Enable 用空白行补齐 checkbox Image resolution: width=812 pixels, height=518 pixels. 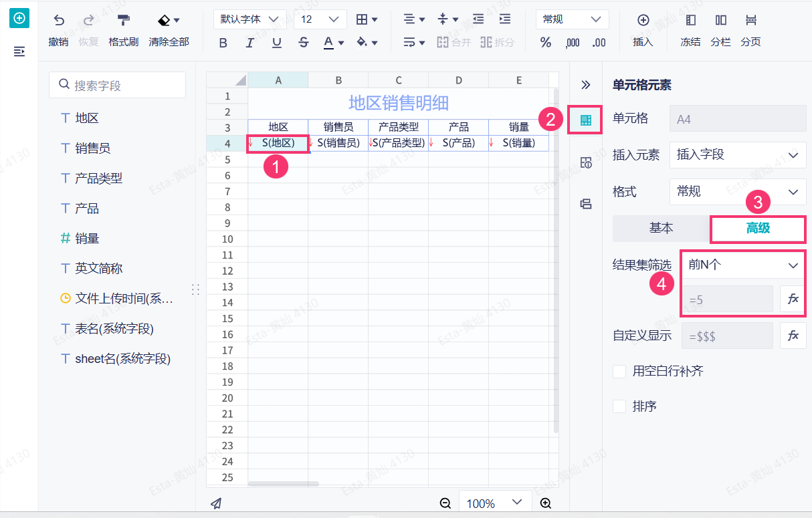pos(619,371)
